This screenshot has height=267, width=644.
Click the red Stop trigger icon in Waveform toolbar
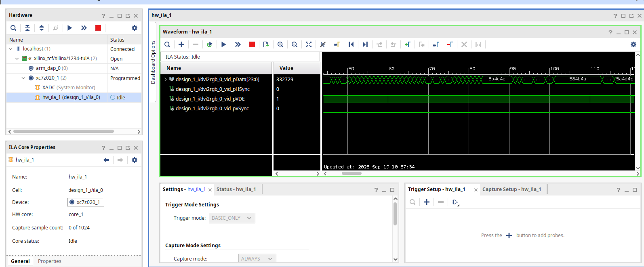click(252, 44)
